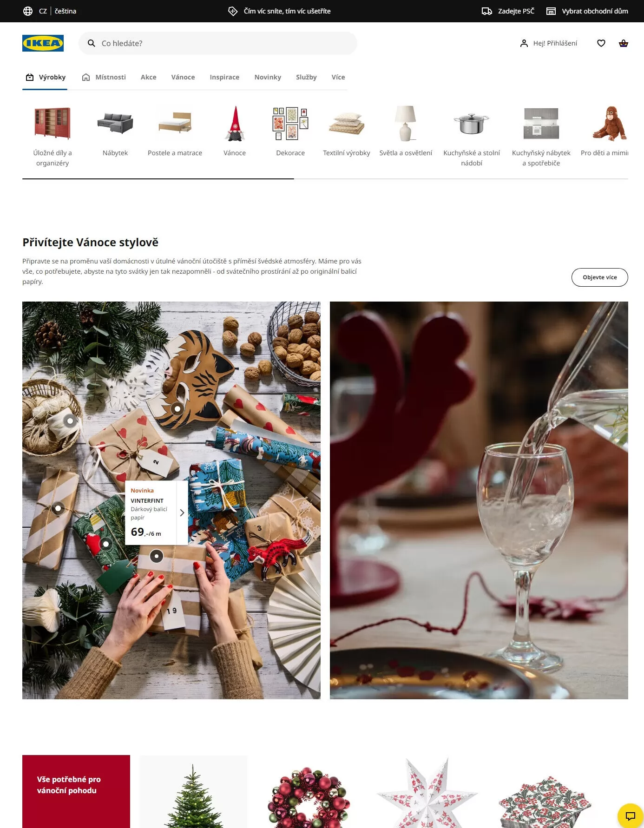Open the Více menu item
Image resolution: width=644 pixels, height=828 pixels.
[338, 77]
